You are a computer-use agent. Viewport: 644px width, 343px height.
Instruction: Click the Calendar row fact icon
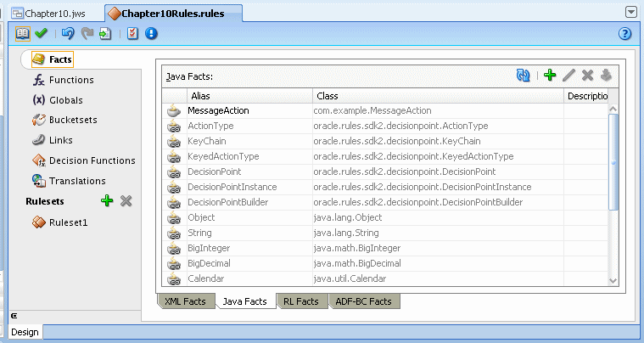click(174, 278)
